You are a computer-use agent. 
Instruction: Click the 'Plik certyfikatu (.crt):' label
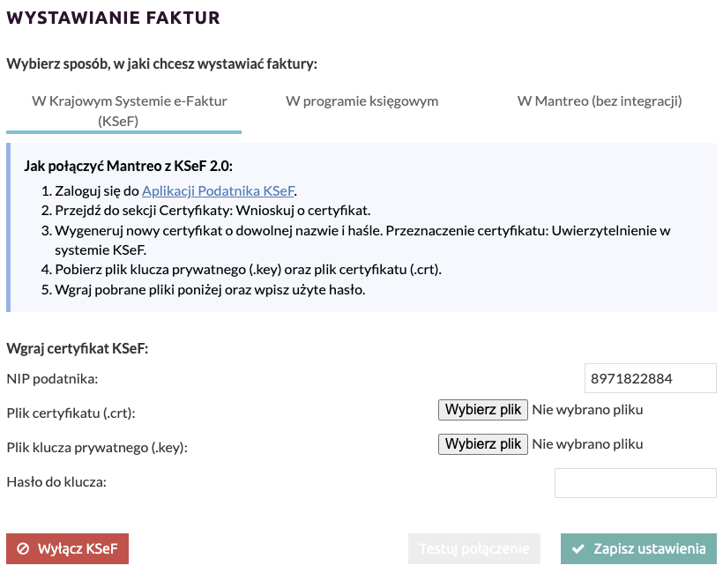coord(71,413)
